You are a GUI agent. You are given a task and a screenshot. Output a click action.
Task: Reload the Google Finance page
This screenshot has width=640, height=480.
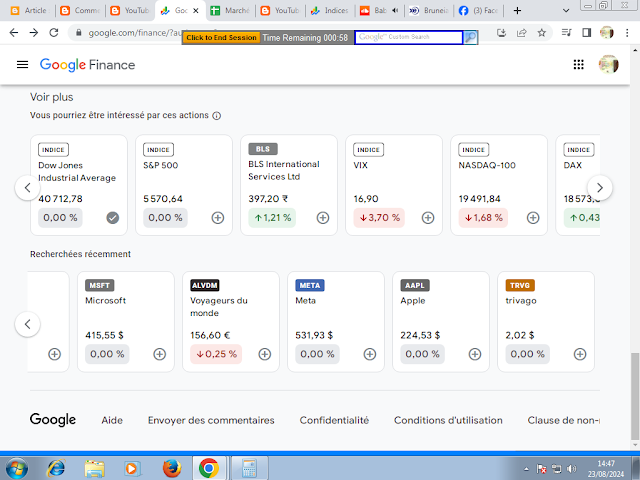click(x=54, y=33)
